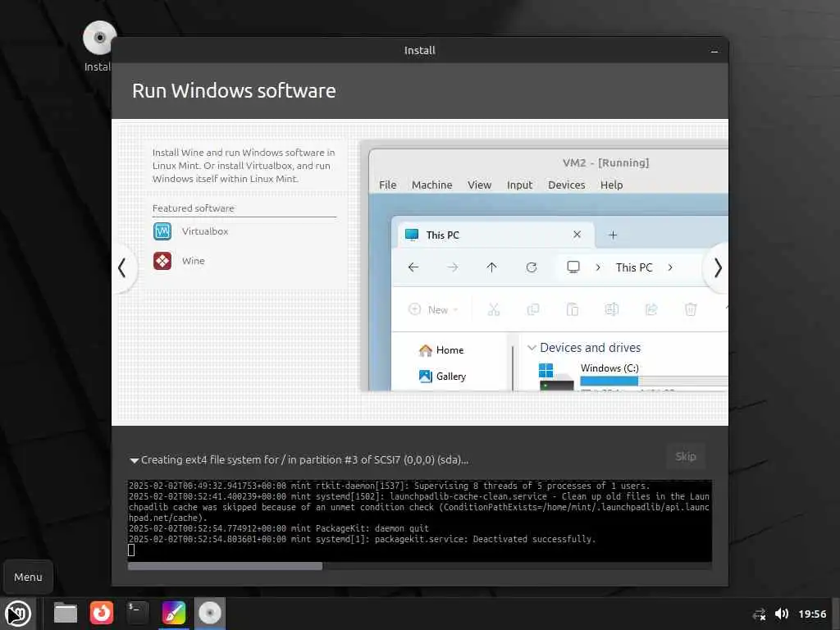Click the rename icon in explorer toolbar

[x=612, y=309]
